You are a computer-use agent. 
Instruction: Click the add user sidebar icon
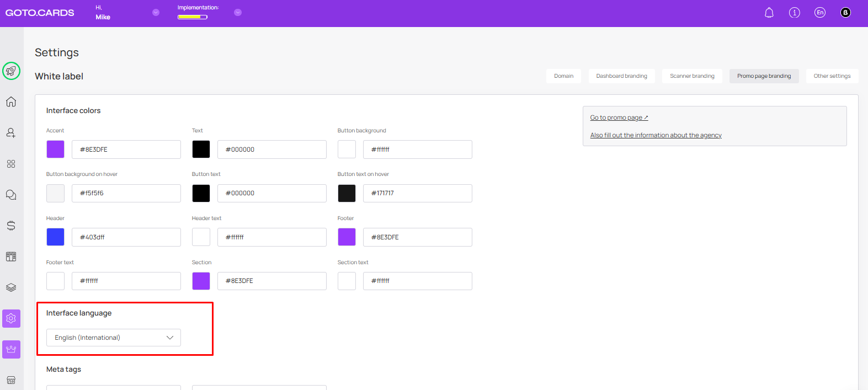point(11,133)
